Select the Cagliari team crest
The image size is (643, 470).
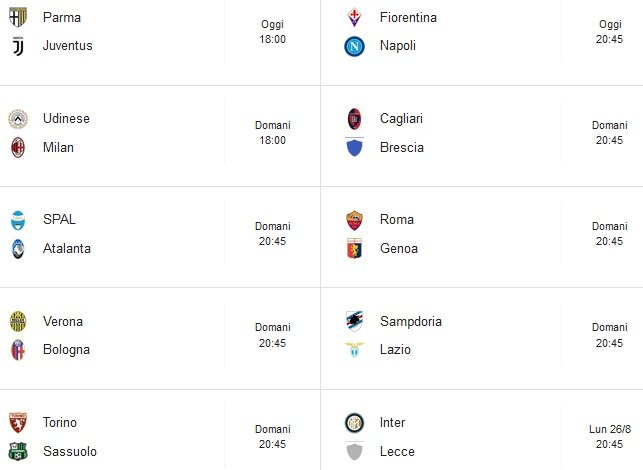355,118
